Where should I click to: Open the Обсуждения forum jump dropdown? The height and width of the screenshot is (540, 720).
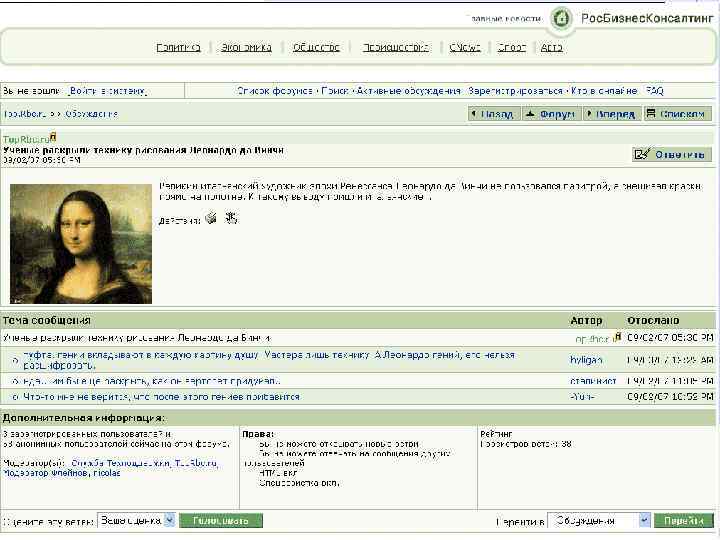[x=599, y=521]
